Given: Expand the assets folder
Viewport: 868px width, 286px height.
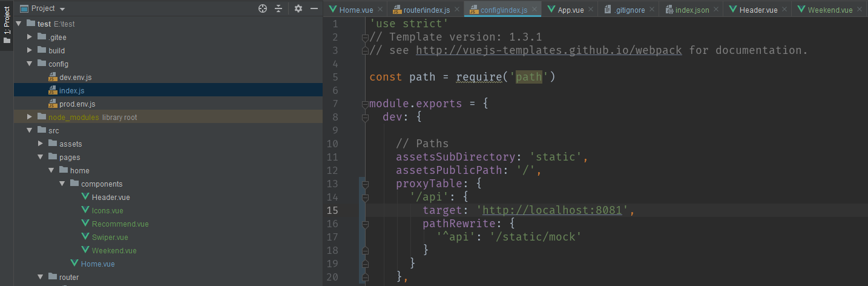Looking at the screenshot, I should point(41,144).
